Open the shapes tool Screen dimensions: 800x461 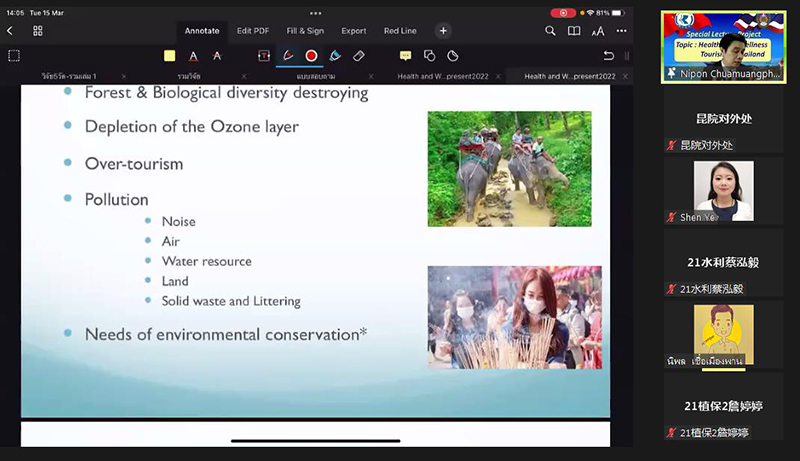[x=429, y=56]
